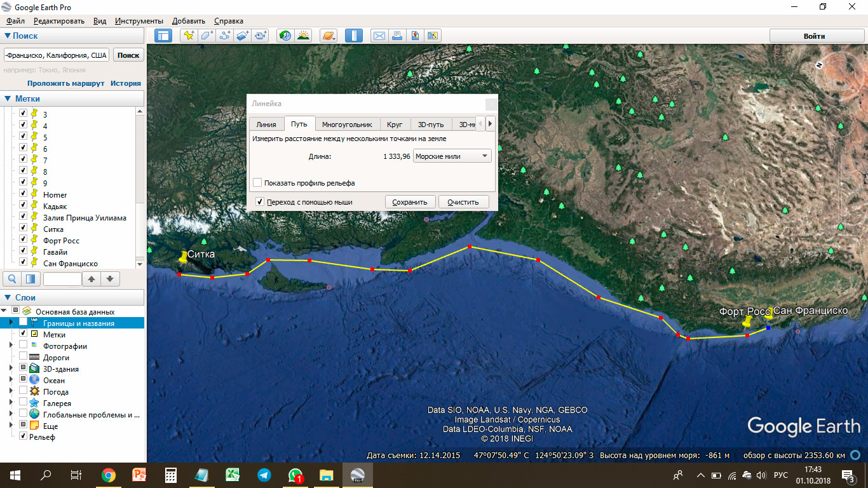Toggle the sidebar visibility toolbar icon
The image size is (868, 488).
[163, 36]
